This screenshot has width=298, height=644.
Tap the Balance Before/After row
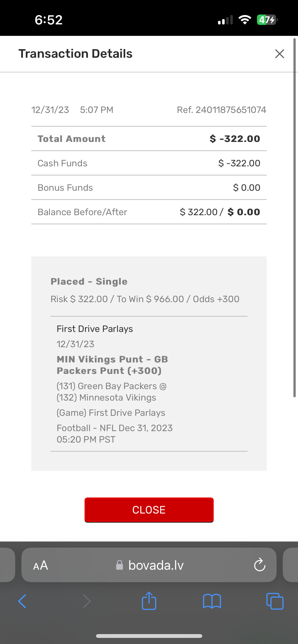click(x=149, y=212)
